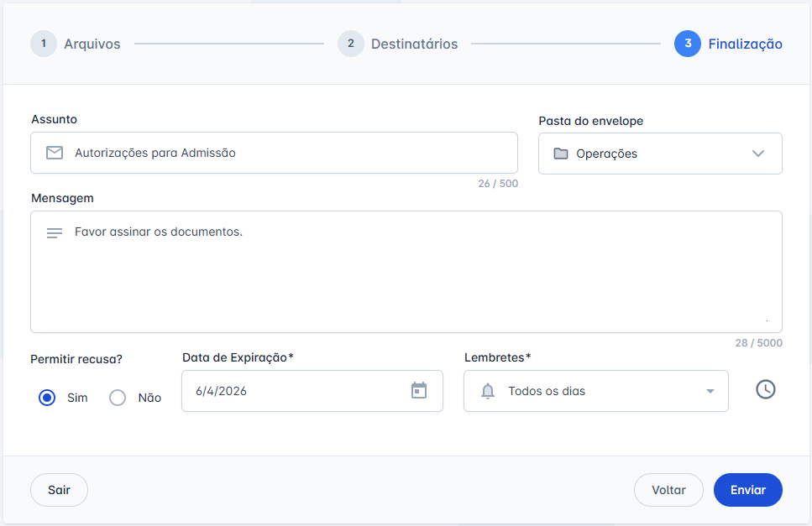Click Sair to exit the flow
The width and height of the screenshot is (812, 526).
(58, 490)
